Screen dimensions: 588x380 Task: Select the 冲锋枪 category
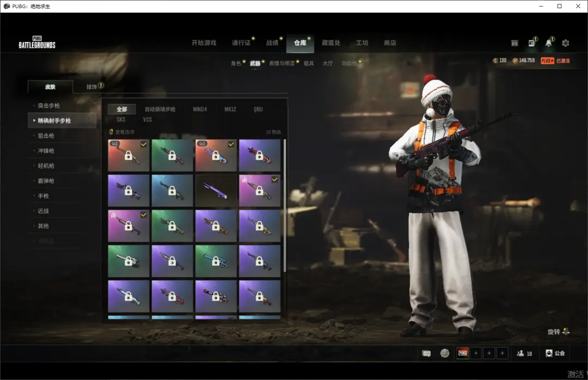tap(46, 151)
